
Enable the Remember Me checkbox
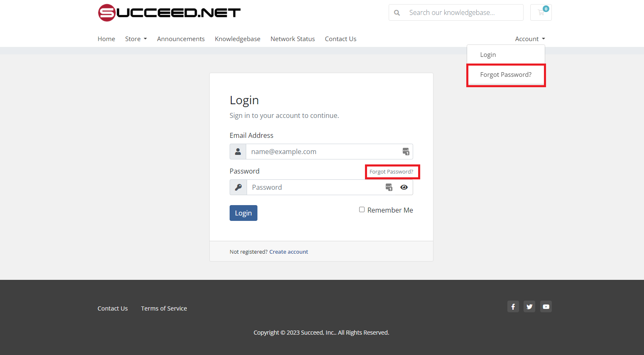click(362, 210)
